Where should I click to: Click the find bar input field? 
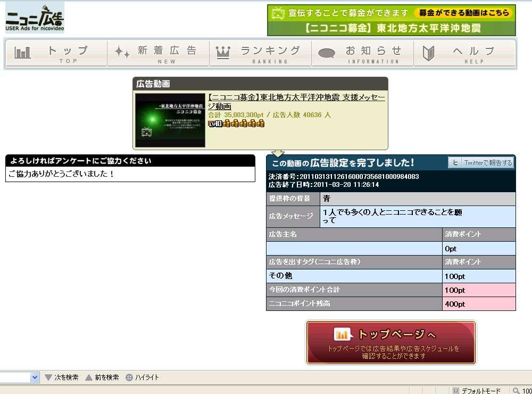click(15, 377)
